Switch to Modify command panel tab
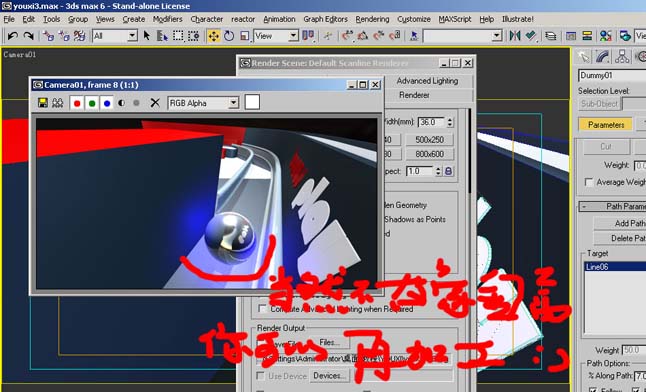This screenshot has height=392, width=646. [602, 57]
